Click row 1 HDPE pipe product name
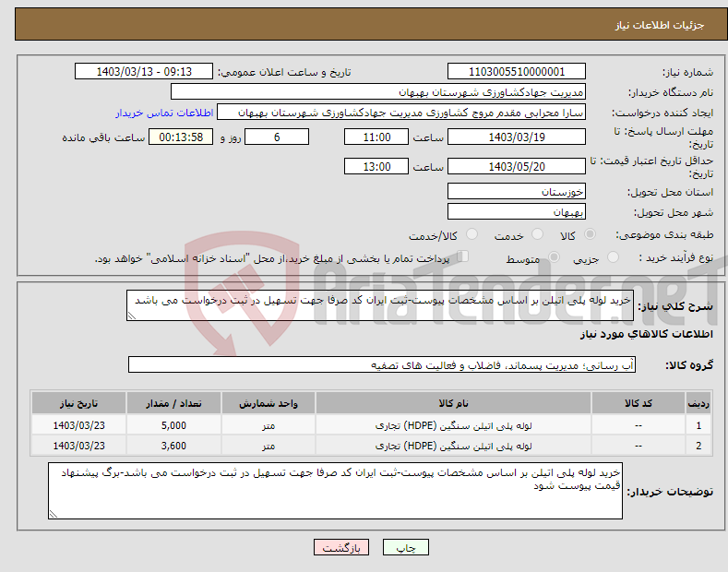The width and height of the screenshot is (728, 572). coord(453,425)
